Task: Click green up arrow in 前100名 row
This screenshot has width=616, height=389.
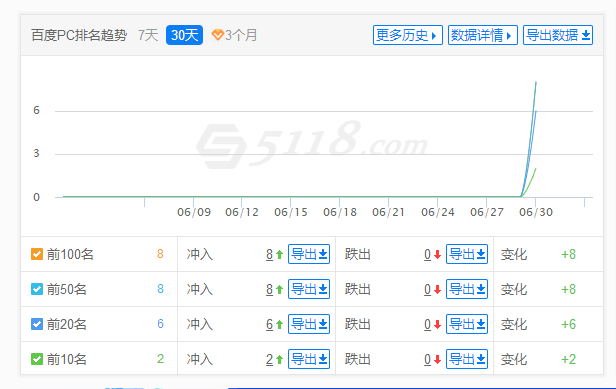Action: pyautogui.click(x=279, y=255)
